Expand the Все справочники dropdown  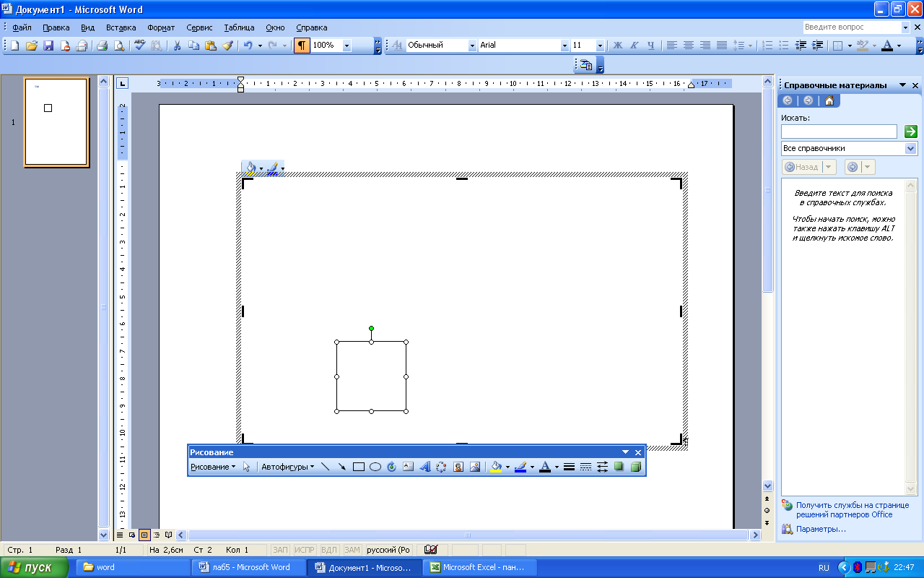click(910, 148)
